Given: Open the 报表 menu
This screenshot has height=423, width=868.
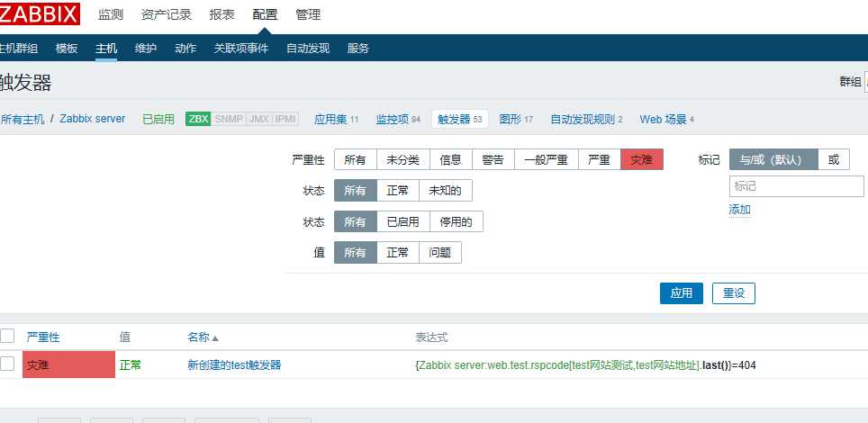Looking at the screenshot, I should click(x=222, y=15).
